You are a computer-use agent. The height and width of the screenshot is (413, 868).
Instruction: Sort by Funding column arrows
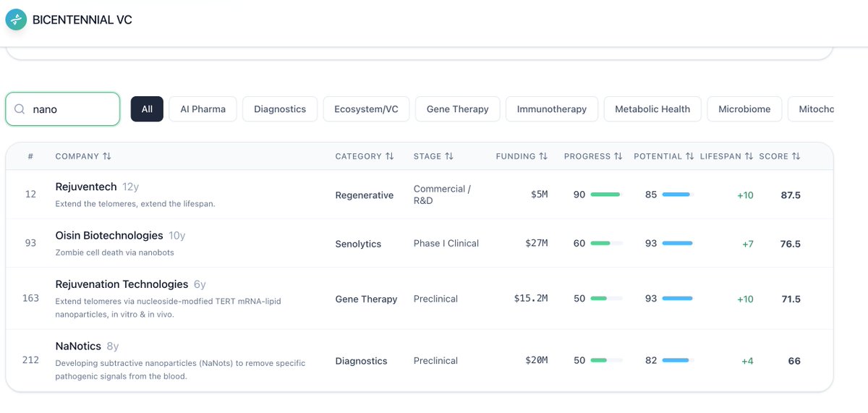543,156
